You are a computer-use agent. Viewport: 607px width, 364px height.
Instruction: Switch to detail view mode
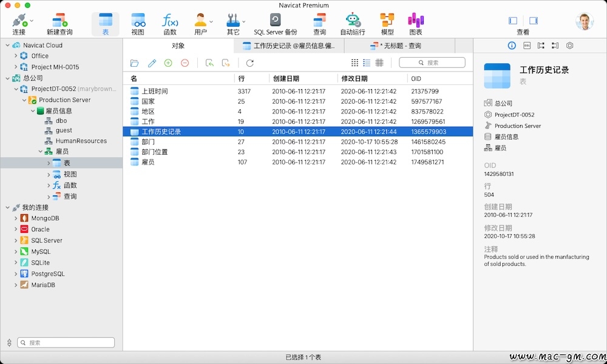379,62
